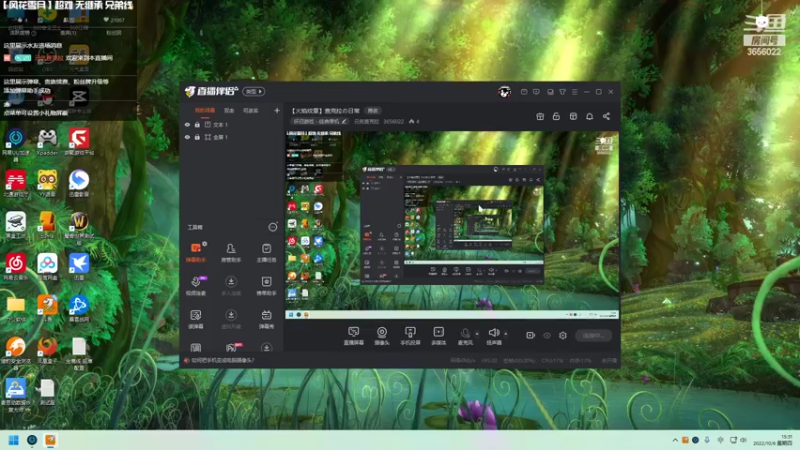
Task: Hide the 全屏 1 source layer
Action: coord(187,137)
